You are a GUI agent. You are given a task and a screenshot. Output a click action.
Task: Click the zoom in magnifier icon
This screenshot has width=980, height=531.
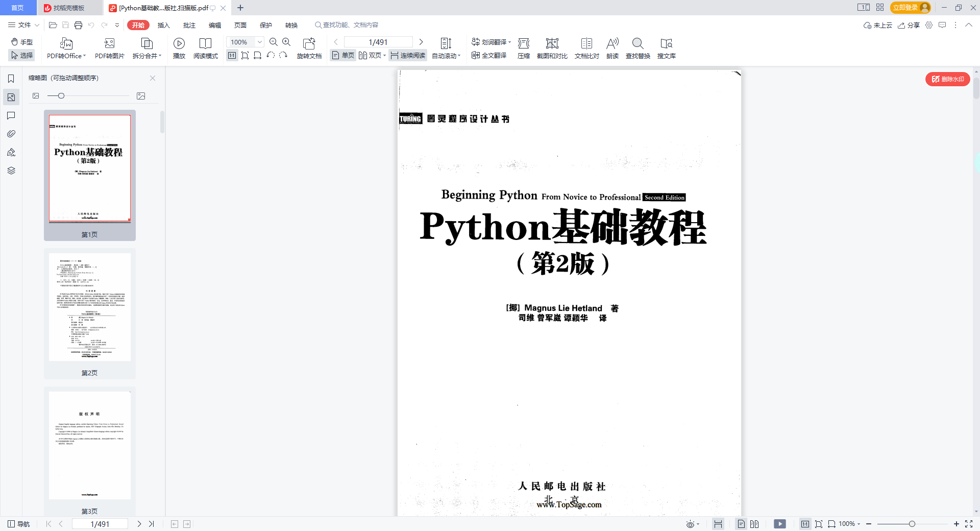point(286,42)
